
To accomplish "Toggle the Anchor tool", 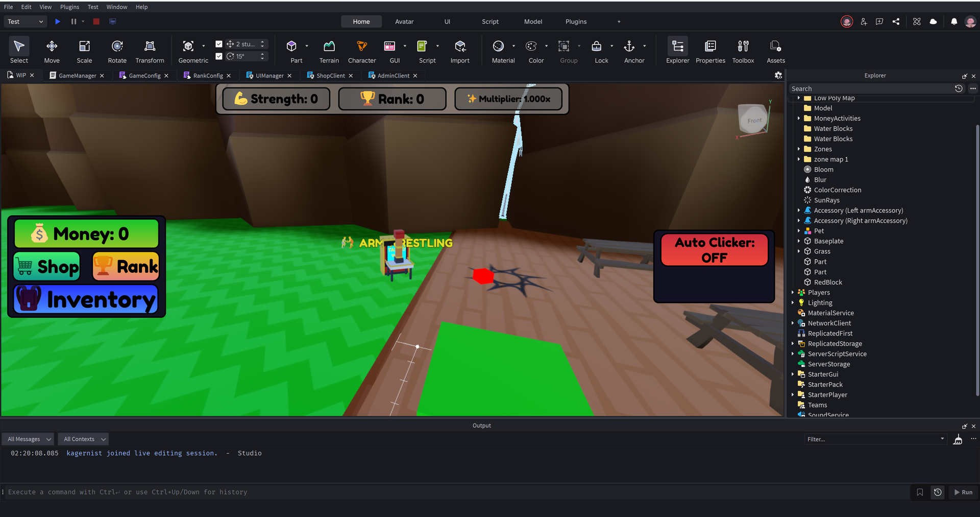I will click(629, 46).
